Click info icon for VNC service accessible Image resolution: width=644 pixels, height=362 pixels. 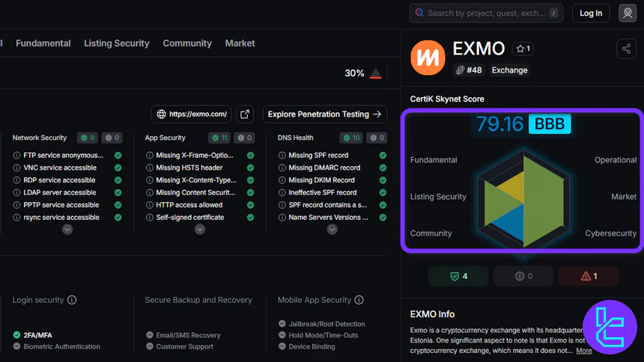tap(16, 168)
